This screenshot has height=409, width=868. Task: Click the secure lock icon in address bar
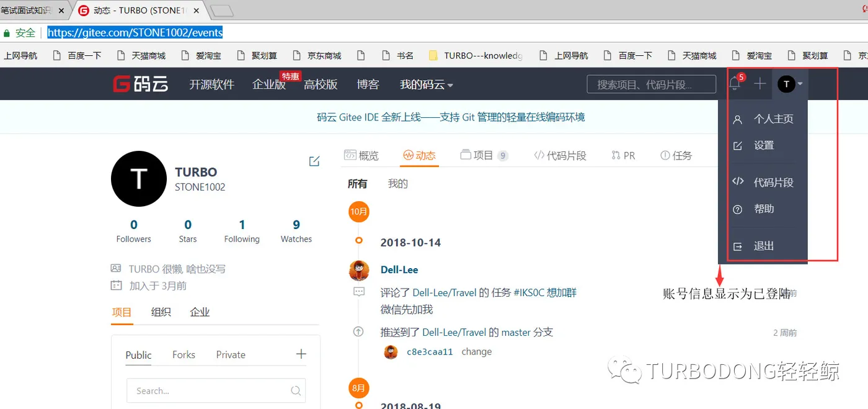click(7, 33)
